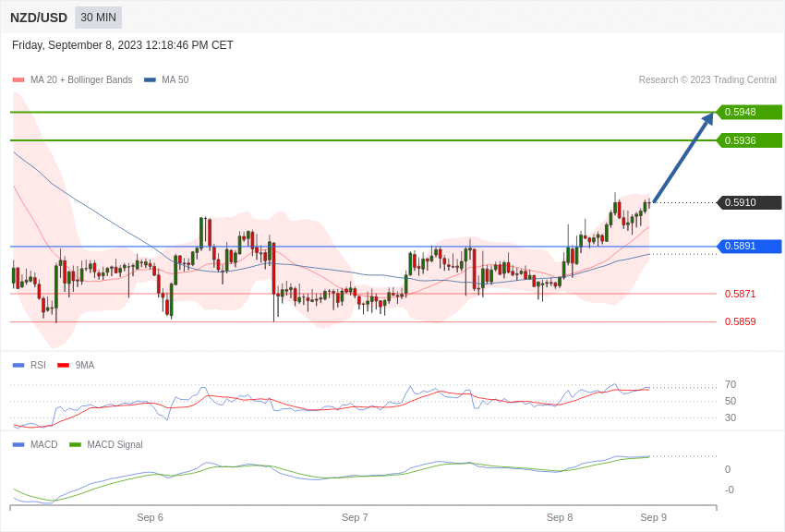Click the MACD legend blue swatch
The image size is (785, 532).
point(18,445)
